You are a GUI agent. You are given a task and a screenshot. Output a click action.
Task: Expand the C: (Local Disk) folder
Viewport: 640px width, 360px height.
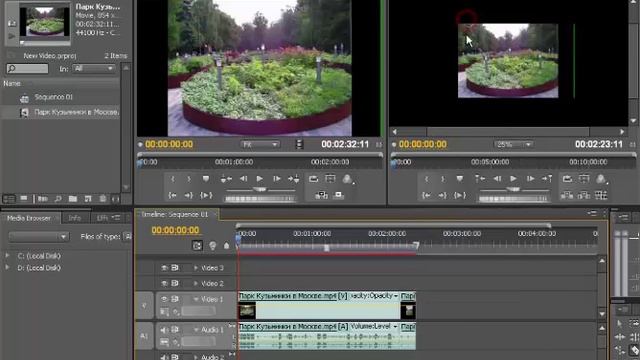point(7,256)
